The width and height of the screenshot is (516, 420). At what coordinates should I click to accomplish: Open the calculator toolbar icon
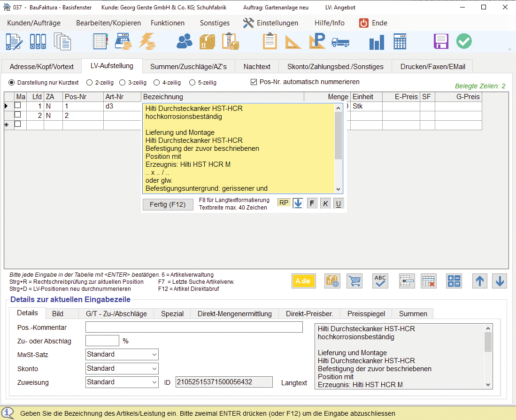pos(400,42)
